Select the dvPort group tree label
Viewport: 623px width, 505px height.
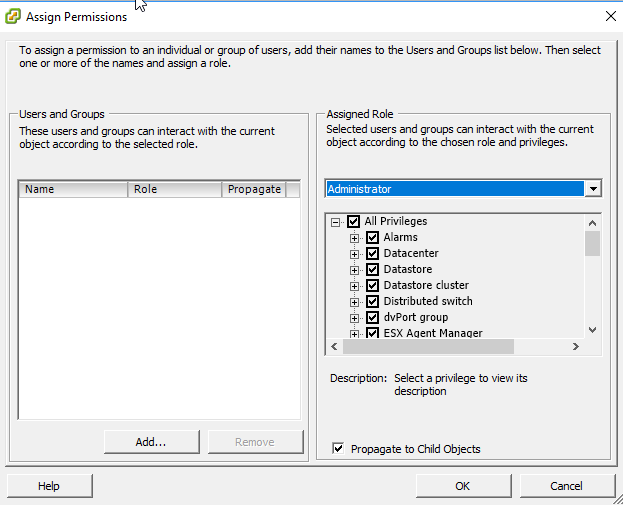[x=416, y=317]
